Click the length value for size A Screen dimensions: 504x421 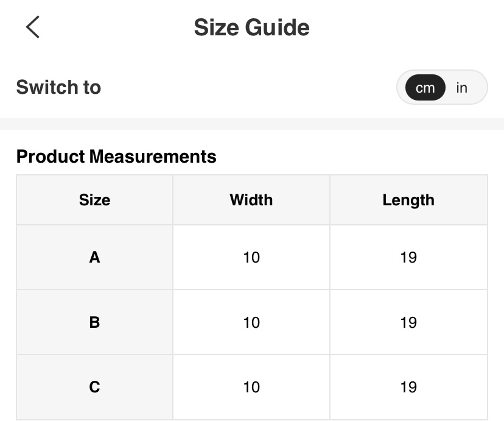pos(408,257)
